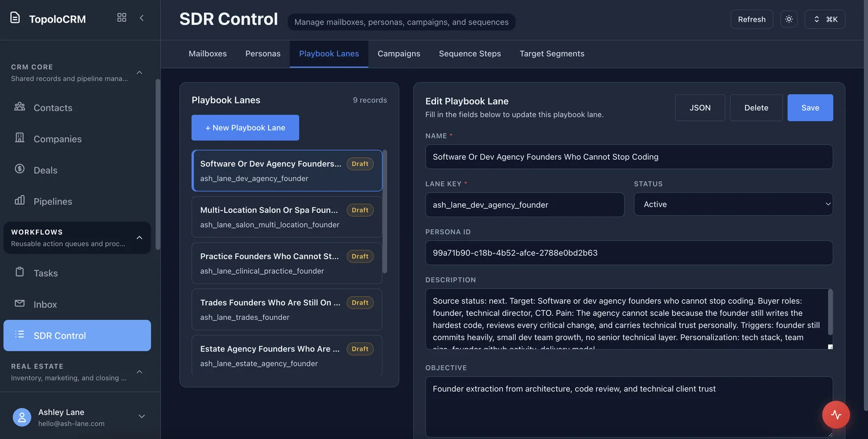This screenshot has height=439, width=868.
Task: Click the Pipelines chart icon
Action: (x=20, y=200)
